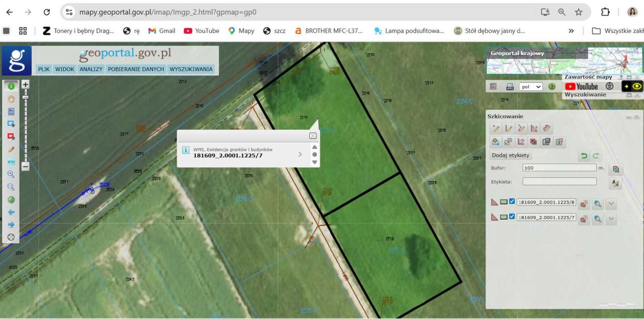Click the Etykieta text input field
Image resolution: width=644 pixels, height=319 pixels.
pos(559,181)
